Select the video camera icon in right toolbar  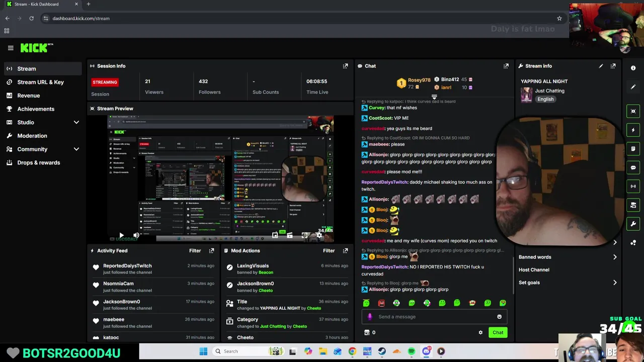click(x=633, y=205)
